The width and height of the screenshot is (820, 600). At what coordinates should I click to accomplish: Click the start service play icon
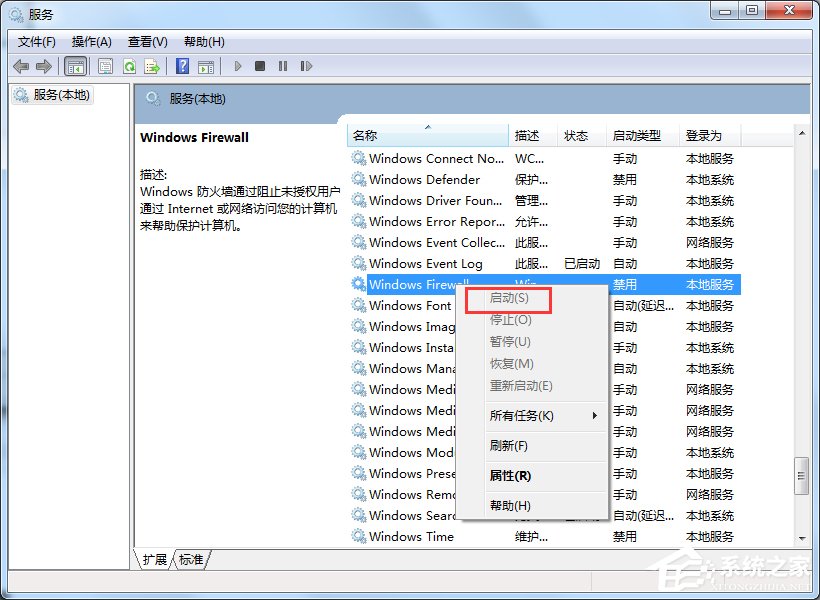pyautogui.click(x=237, y=66)
